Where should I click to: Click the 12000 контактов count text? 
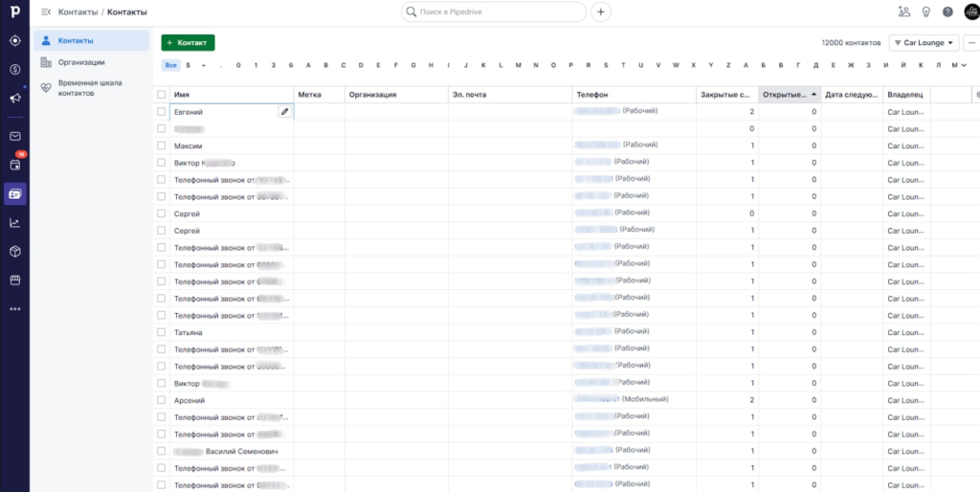[851, 43]
